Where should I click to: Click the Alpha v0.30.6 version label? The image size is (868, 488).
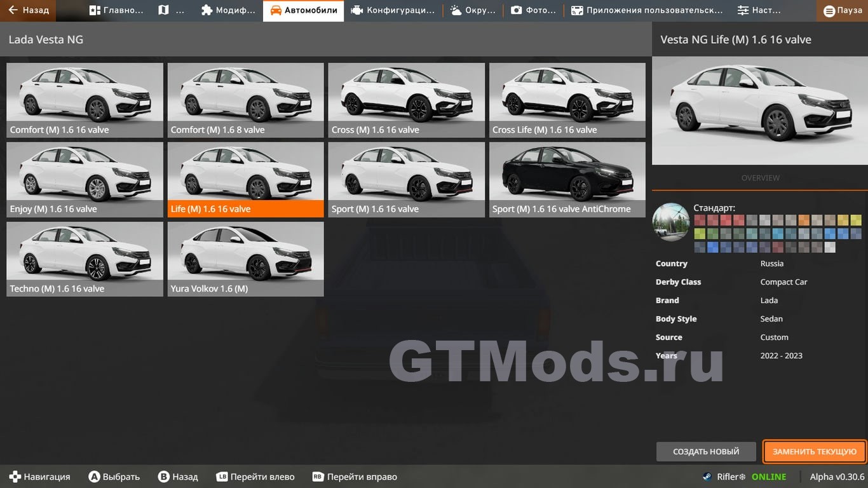[837, 477]
